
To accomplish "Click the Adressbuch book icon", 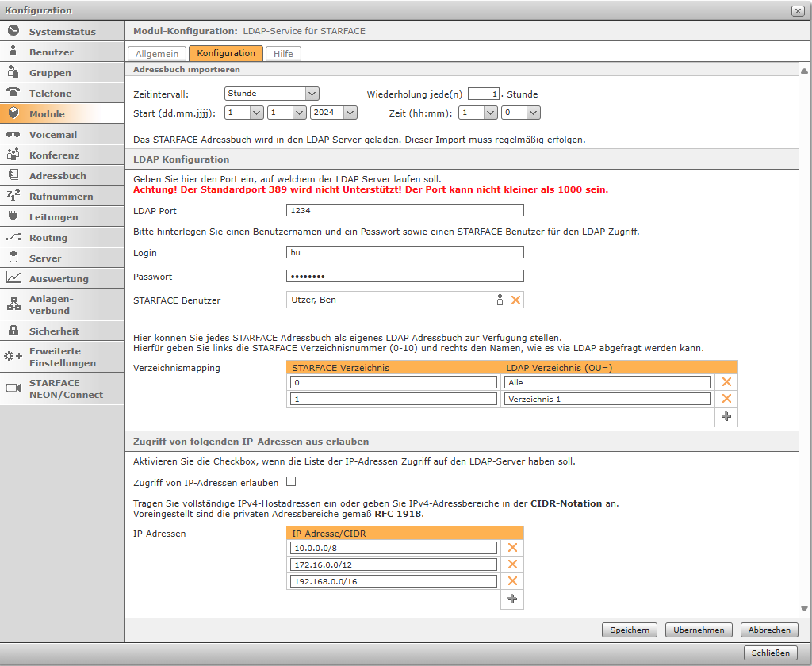I will 13,175.
